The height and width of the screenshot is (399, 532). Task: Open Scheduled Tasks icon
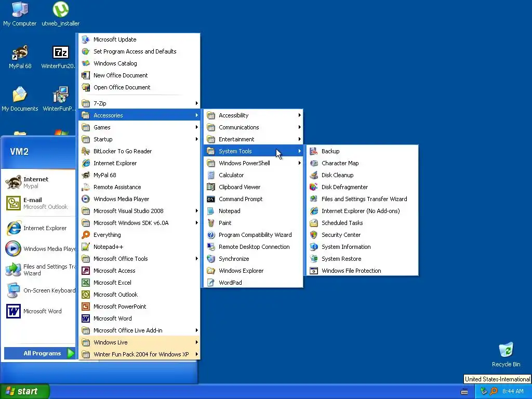[314, 223]
